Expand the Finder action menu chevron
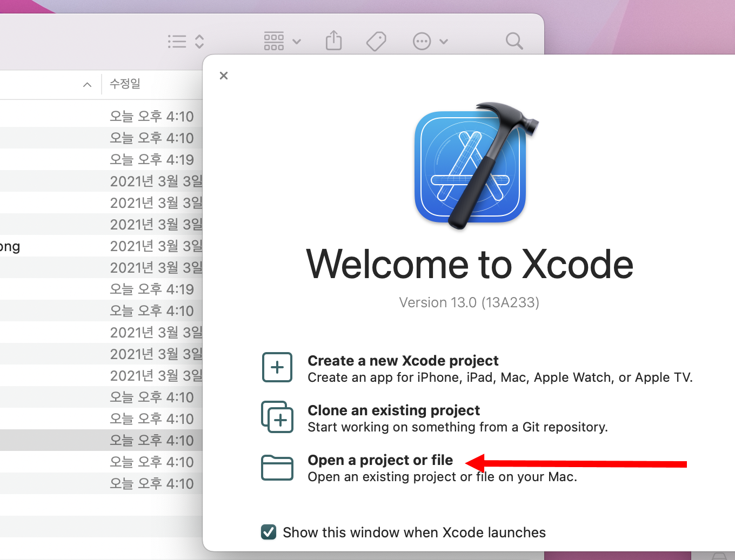This screenshot has height=560, width=735. [x=444, y=42]
